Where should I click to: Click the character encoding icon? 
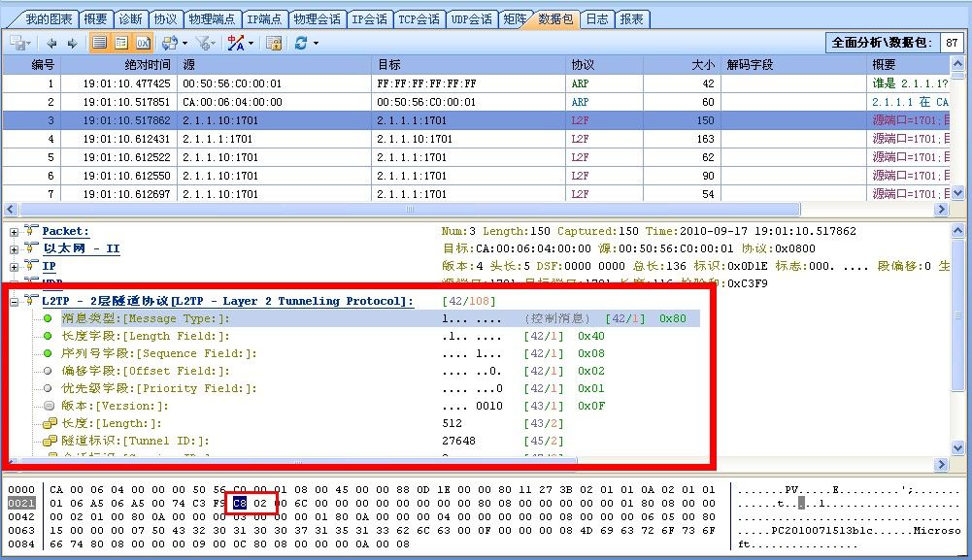235,44
